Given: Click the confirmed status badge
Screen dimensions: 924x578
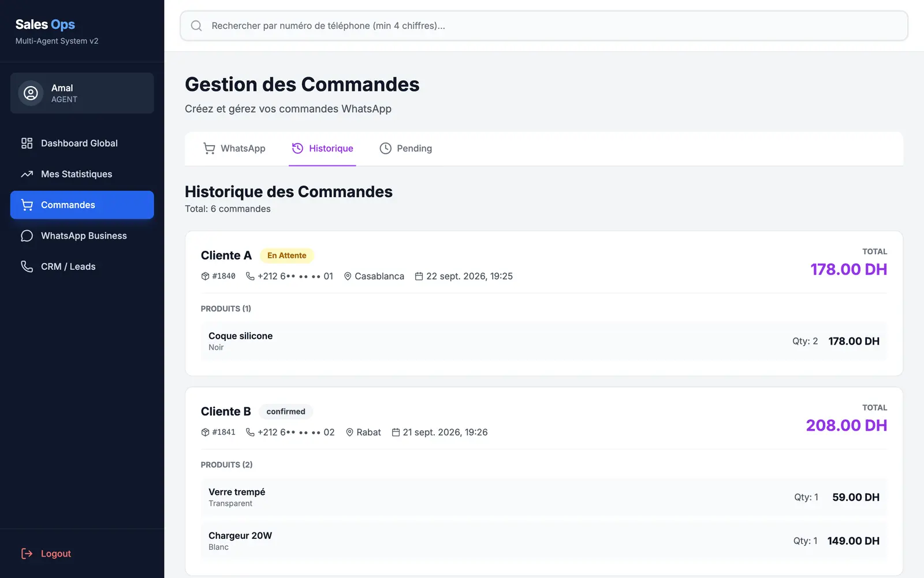Looking at the screenshot, I should tap(286, 412).
